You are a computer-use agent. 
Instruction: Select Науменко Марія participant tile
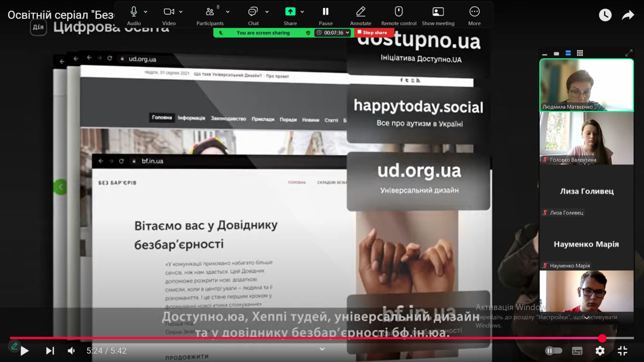586,244
